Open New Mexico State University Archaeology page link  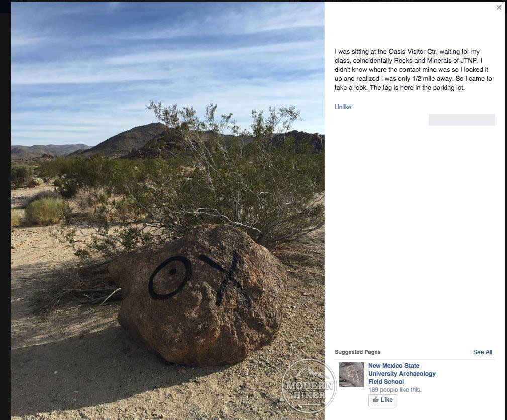coord(401,373)
